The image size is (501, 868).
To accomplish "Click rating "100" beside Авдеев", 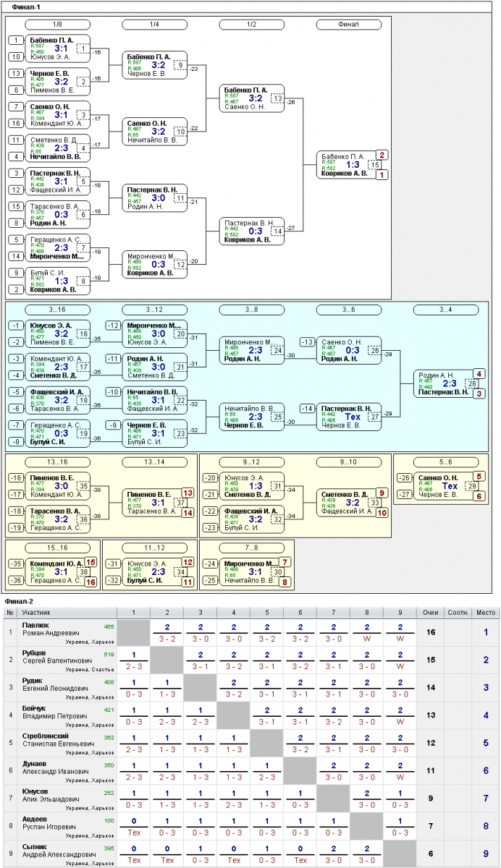I will point(109,820).
